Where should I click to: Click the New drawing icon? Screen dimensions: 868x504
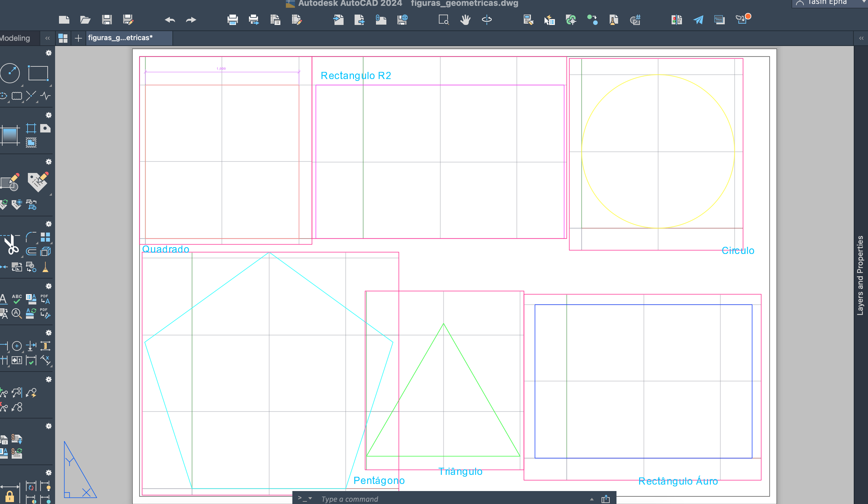(64, 20)
